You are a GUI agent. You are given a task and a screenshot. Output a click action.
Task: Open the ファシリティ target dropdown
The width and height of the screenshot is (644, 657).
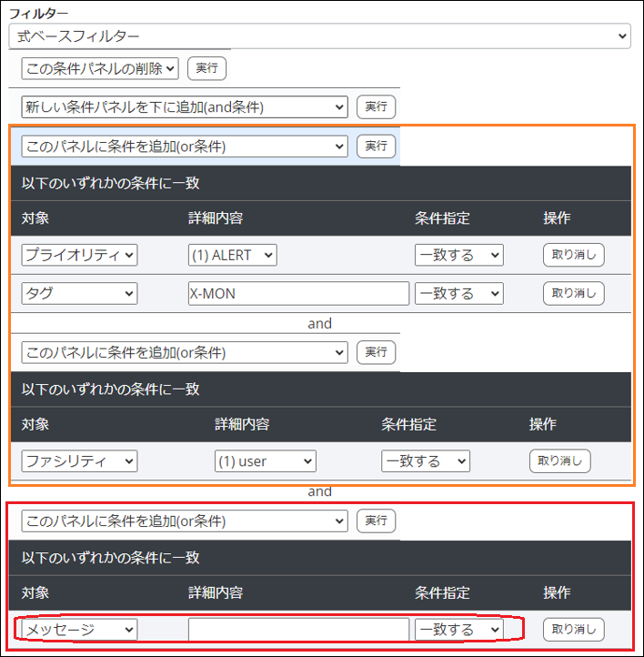click(x=79, y=461)
